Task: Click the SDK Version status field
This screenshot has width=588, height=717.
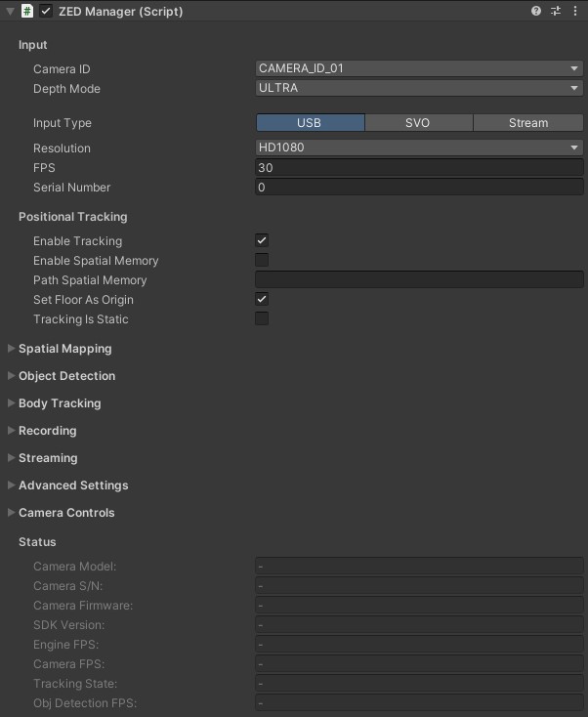Action: click(419, 625)
